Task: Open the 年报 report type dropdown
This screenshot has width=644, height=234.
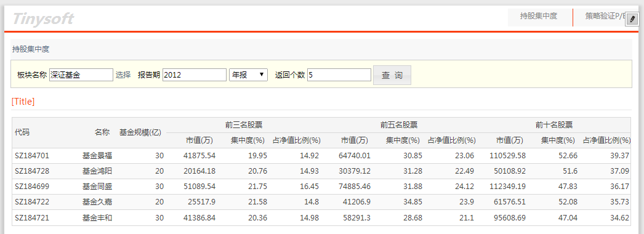Action: [x=248, y=75]
